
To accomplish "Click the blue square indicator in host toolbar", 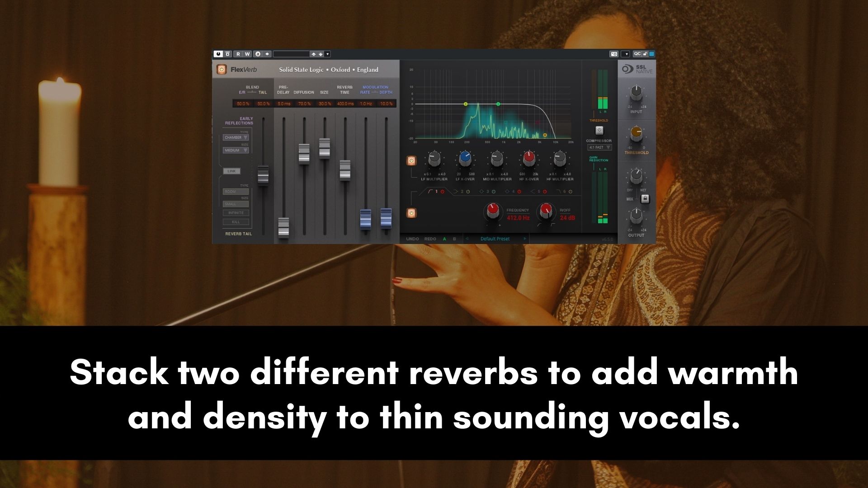I will pos(652,54).
